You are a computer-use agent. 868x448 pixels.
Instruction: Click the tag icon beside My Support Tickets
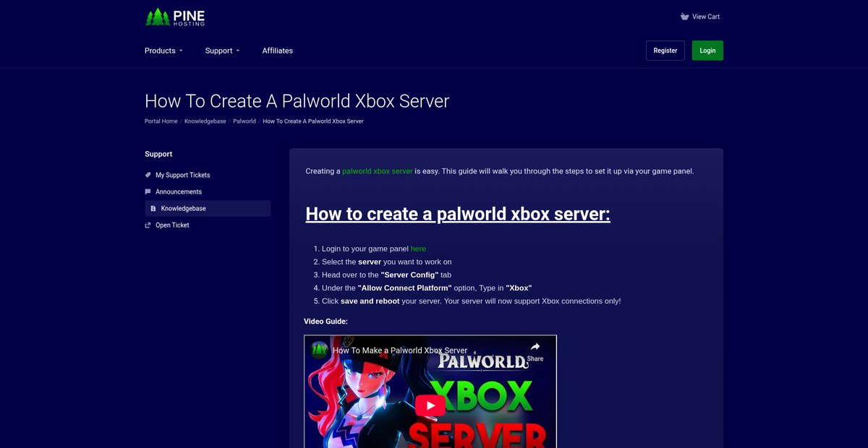[x=148, y=175]
